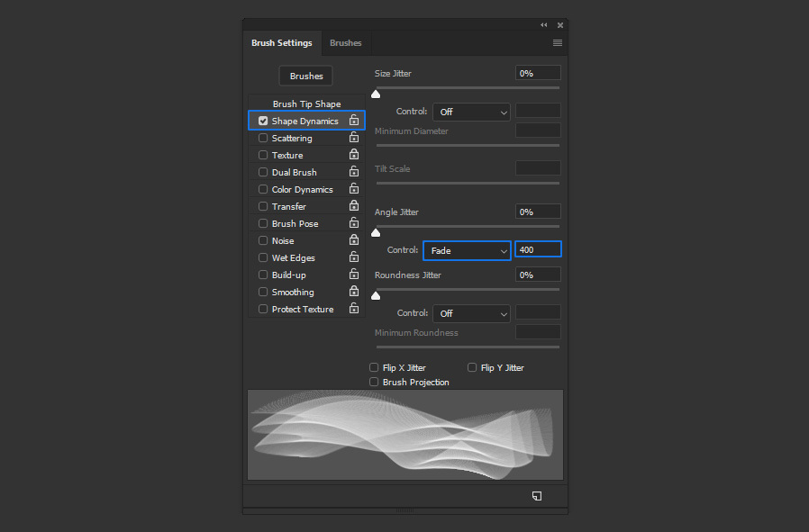
Task: Open the panel flyout menu icon
Action: click(558, 43)
